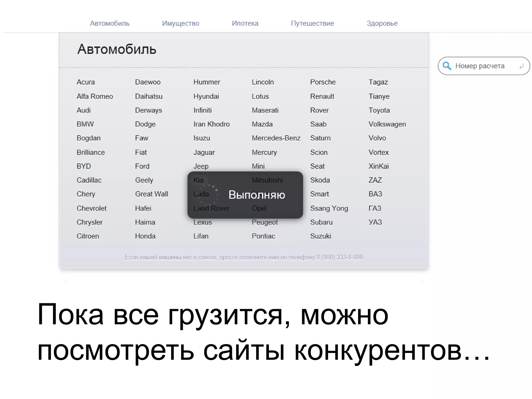Click the Lotus brand link
This screenshot has height=399, width=532.
[x=260, y=96]
